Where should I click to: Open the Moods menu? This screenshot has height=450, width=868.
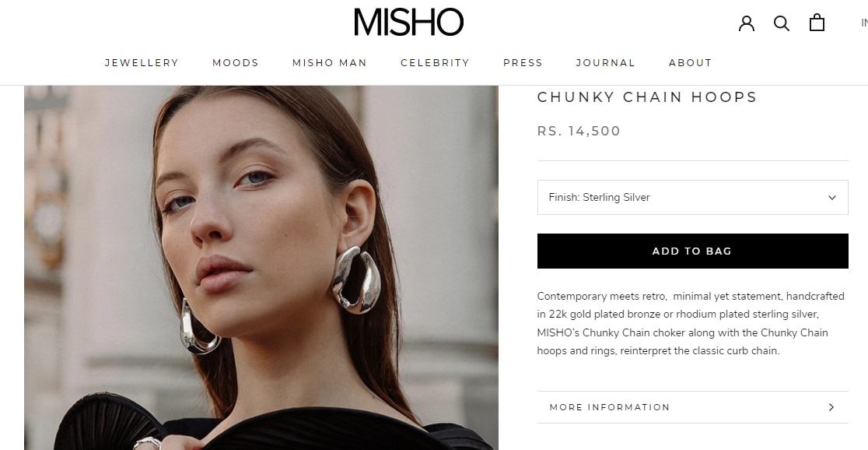tap(235, 62)
